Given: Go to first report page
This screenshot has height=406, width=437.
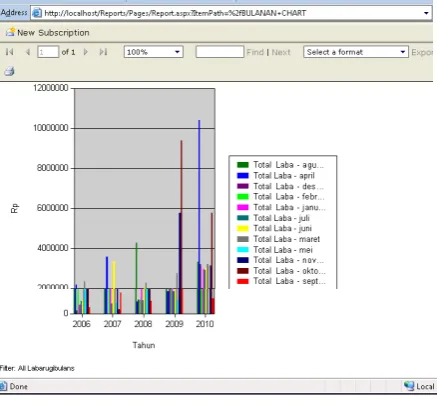Looking at the screenshot, I should tap(10, 52).
